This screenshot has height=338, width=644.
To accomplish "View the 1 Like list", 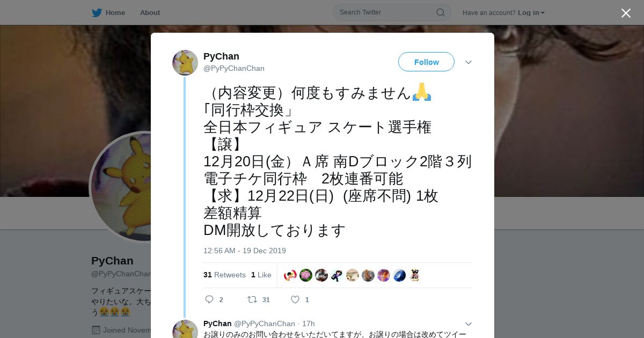I will tap(261, 275).
